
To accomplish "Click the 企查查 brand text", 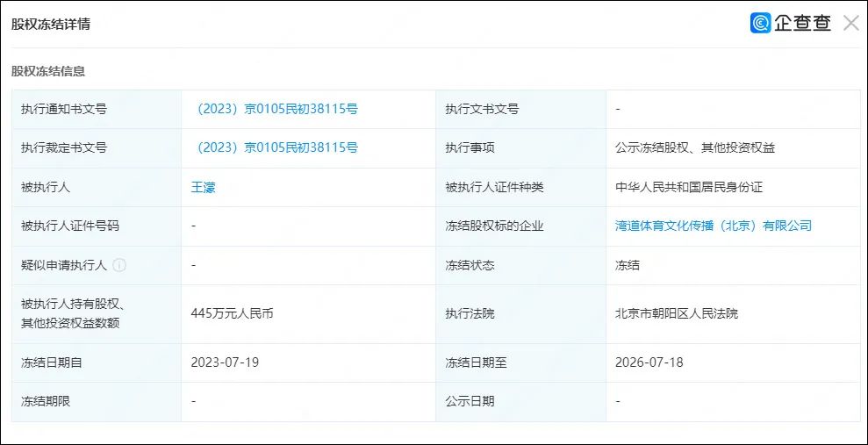I will (x=802, y=23).
